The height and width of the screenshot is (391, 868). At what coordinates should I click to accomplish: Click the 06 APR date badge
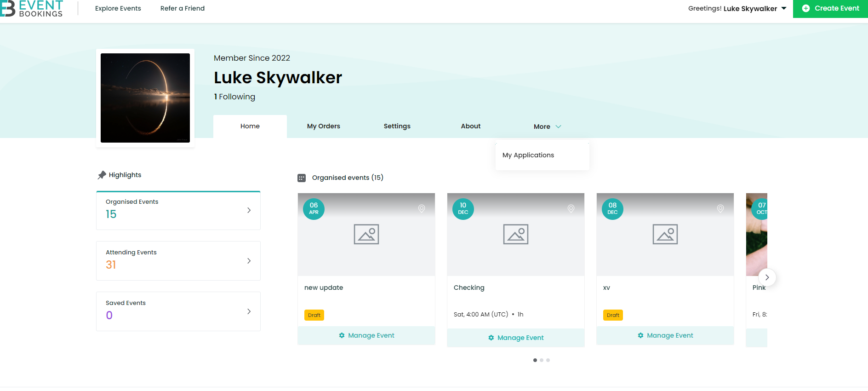[314, 209]
